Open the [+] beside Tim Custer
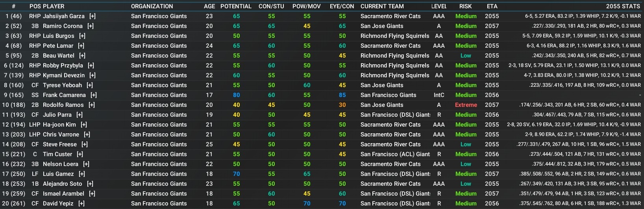Image resolution: width=644 pixels, height=209 pixels. click(x=80, y=154)
